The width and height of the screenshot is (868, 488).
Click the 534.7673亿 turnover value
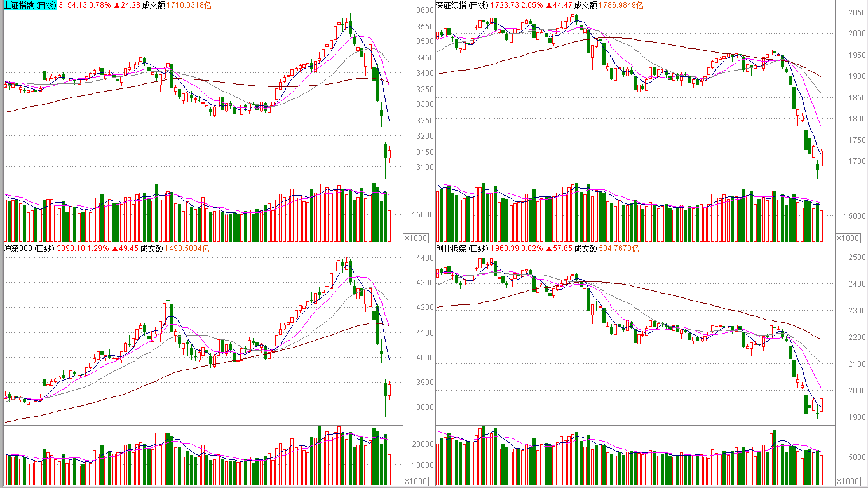(x=618, y=248)
